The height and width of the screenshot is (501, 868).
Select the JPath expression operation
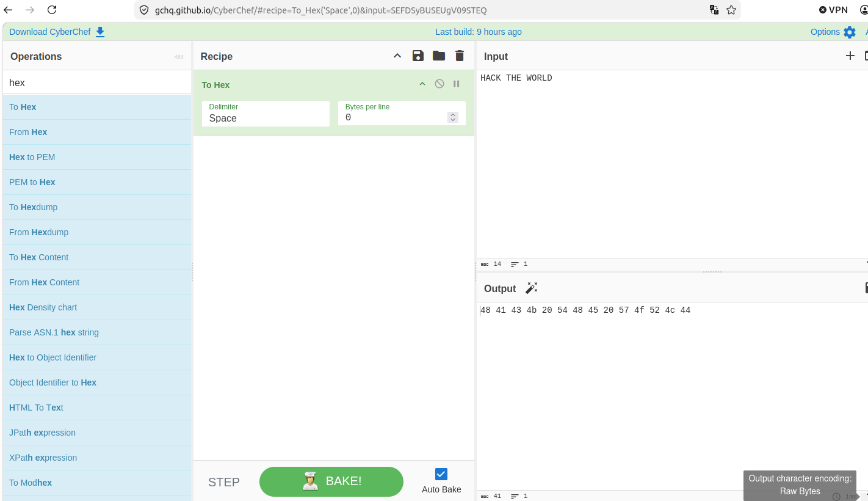coord(97,433)
